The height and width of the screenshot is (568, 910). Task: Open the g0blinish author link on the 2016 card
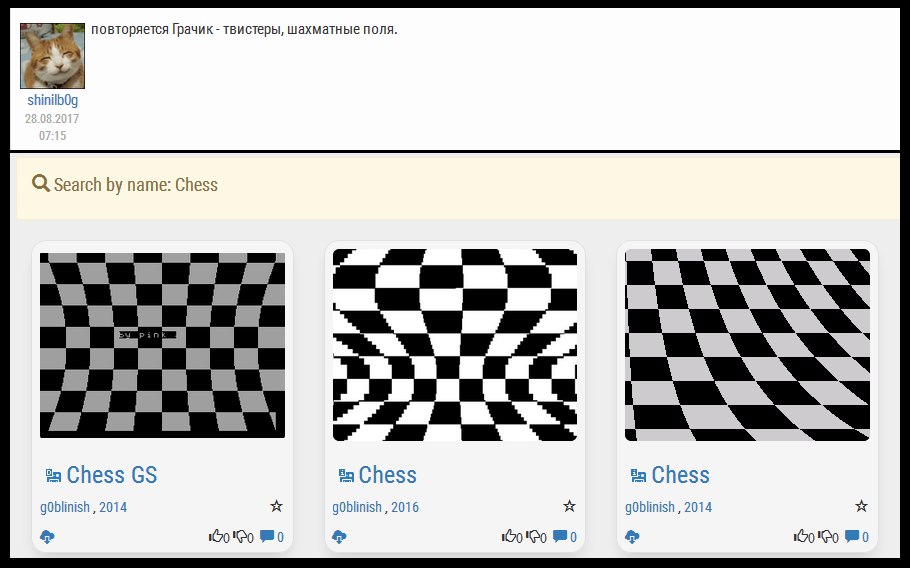pyautogui.click(x=357, y=507)
